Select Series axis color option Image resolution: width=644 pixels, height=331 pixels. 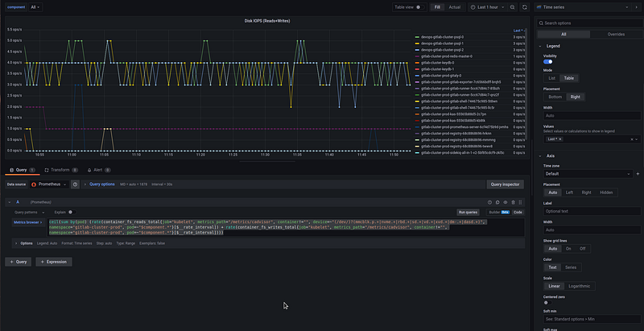click(571, 267)
